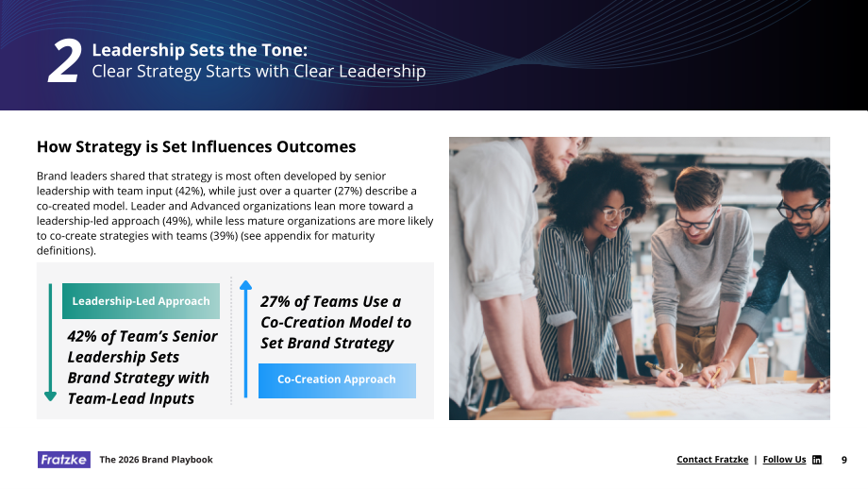This screenshot has width=868, height=489.
Task: Click the large section number 2
Action: 64,61
